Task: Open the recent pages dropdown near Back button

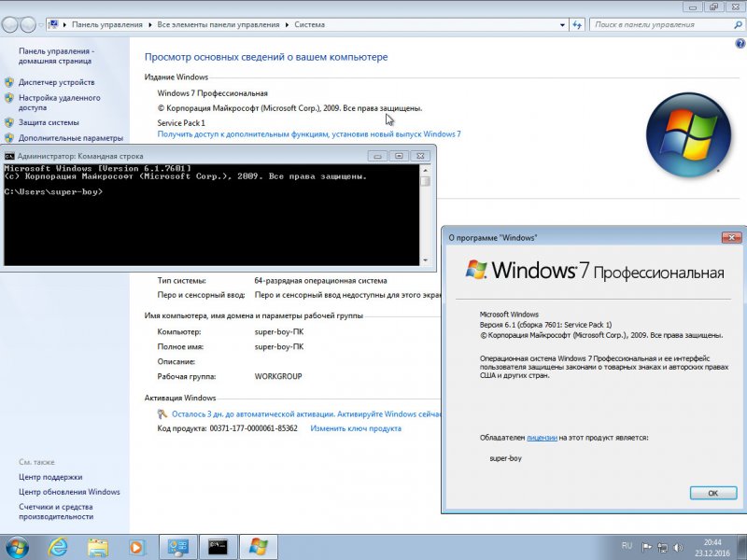Action: click(41, 25)
